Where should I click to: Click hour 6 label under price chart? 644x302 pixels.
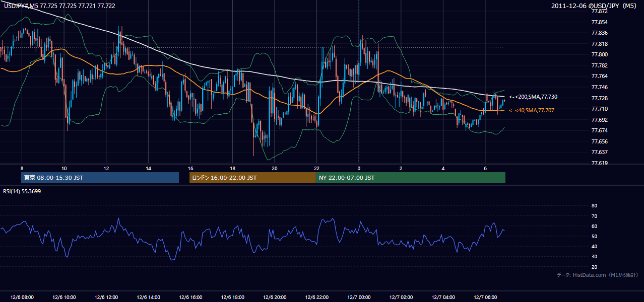[485, 168]
